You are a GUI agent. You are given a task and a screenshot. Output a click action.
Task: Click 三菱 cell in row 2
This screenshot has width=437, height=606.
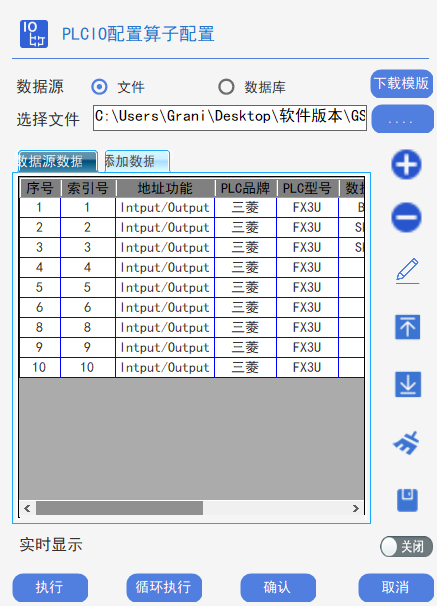[x=246, y=227]
